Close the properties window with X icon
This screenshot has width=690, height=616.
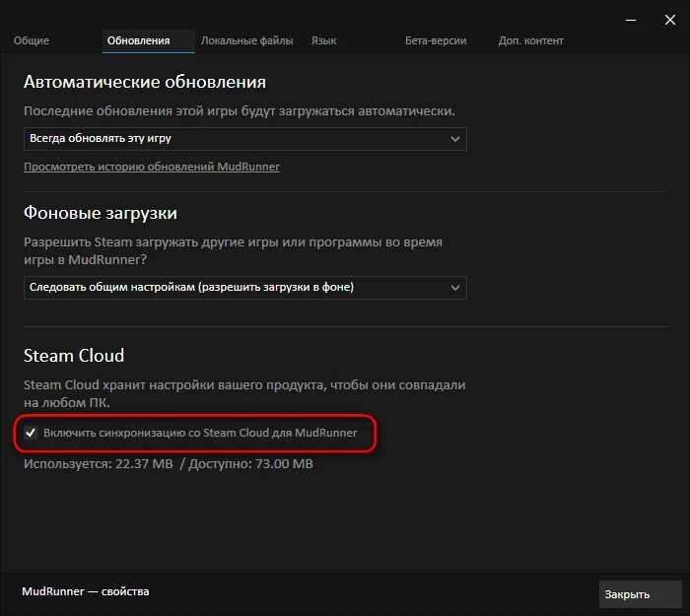pos(670,20)
